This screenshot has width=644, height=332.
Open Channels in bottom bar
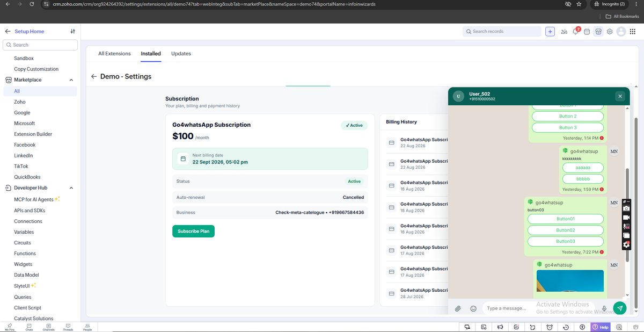pyautogui.click(x=48, y=327)
